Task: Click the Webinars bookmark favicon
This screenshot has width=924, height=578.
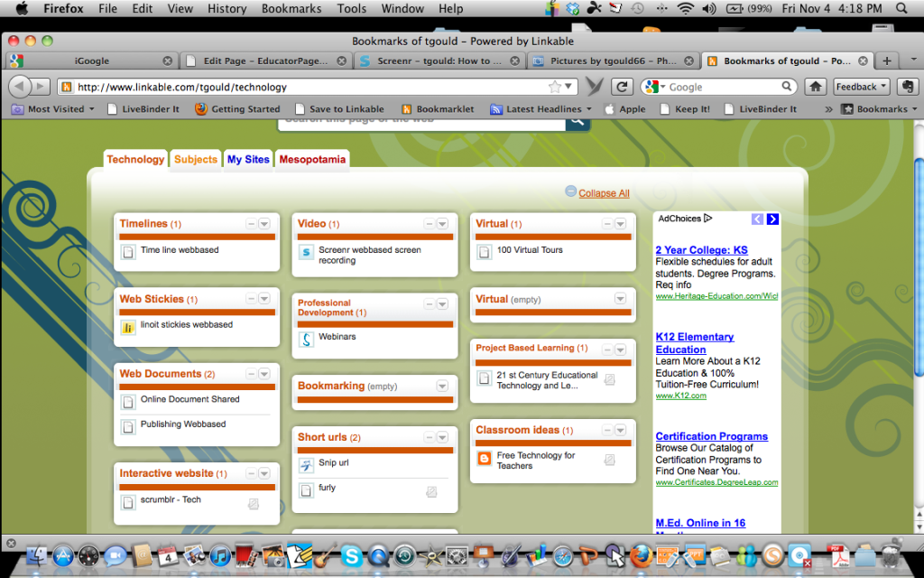Action: pos(306,340)
